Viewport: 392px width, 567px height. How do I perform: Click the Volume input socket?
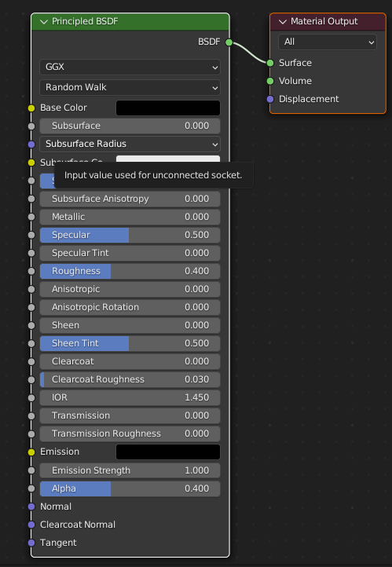click(270, 81)
